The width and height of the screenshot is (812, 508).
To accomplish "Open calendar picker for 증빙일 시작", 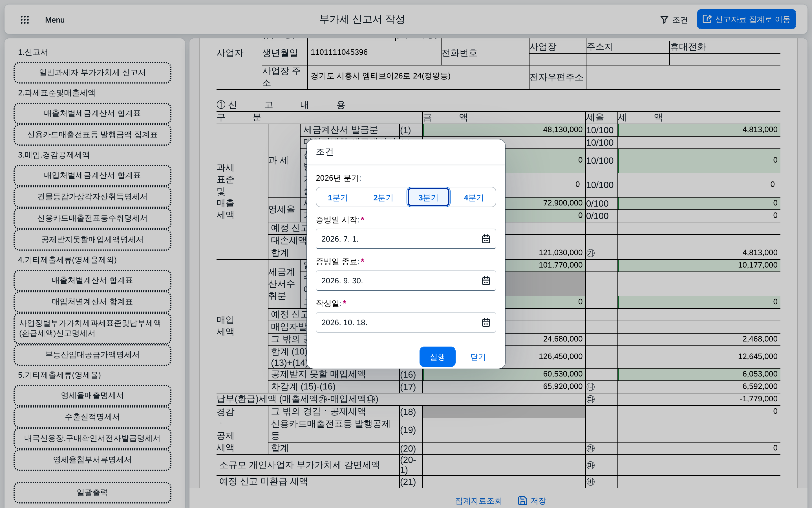I will 486,239.
